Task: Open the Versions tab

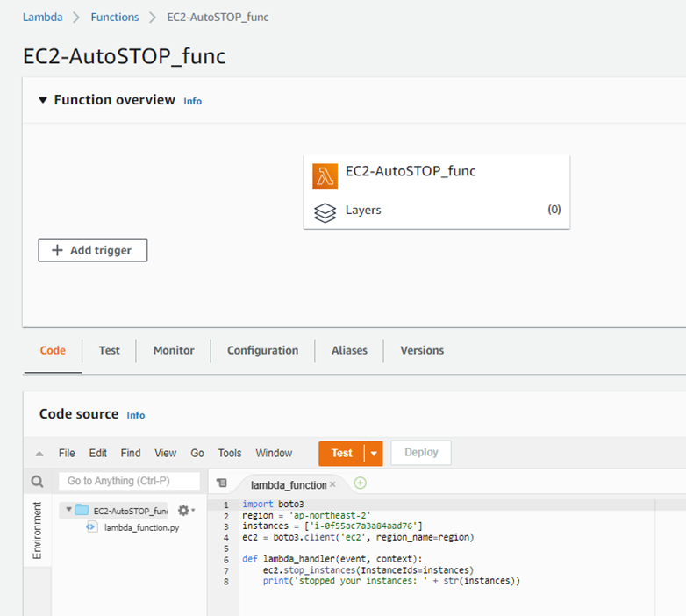Action: (422, 350)
